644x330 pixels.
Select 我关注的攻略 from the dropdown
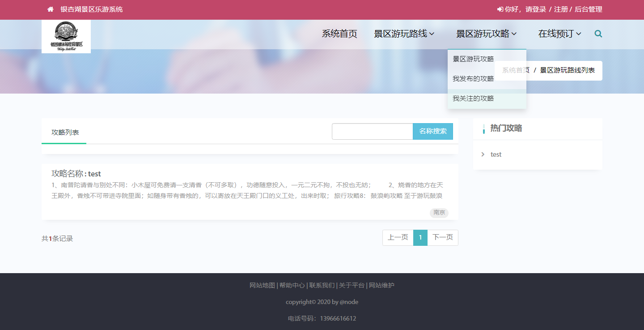point(473,99)
